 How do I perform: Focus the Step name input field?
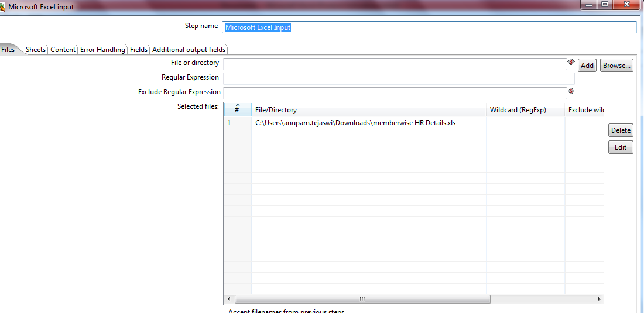pyautogui.click(x=430, y=27)
